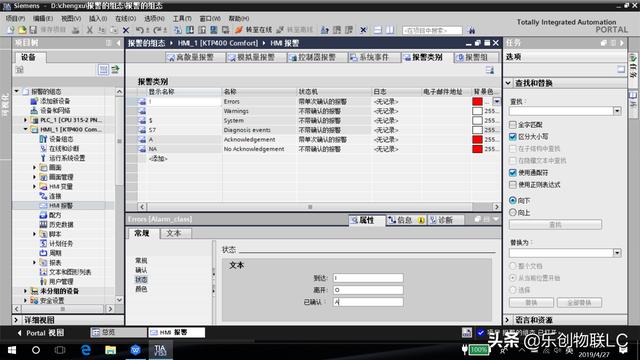The width and height of the screenshot is (640, 360).
Task: Click the Go offline (转至离线) button
Action: coord(295,30)
